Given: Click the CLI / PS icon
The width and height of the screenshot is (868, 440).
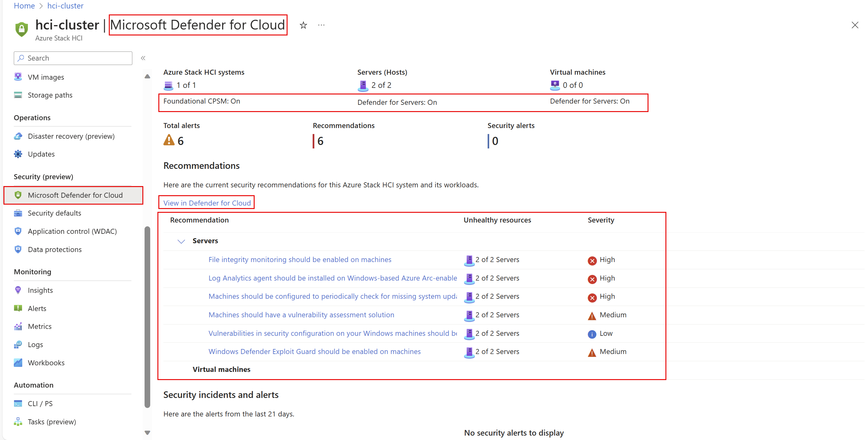Looking at the screenshot, I should click(x=18, y=404).
